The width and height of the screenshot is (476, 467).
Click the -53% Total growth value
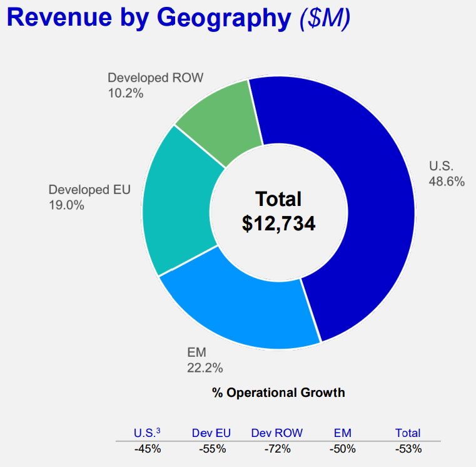tap(408, 448)
